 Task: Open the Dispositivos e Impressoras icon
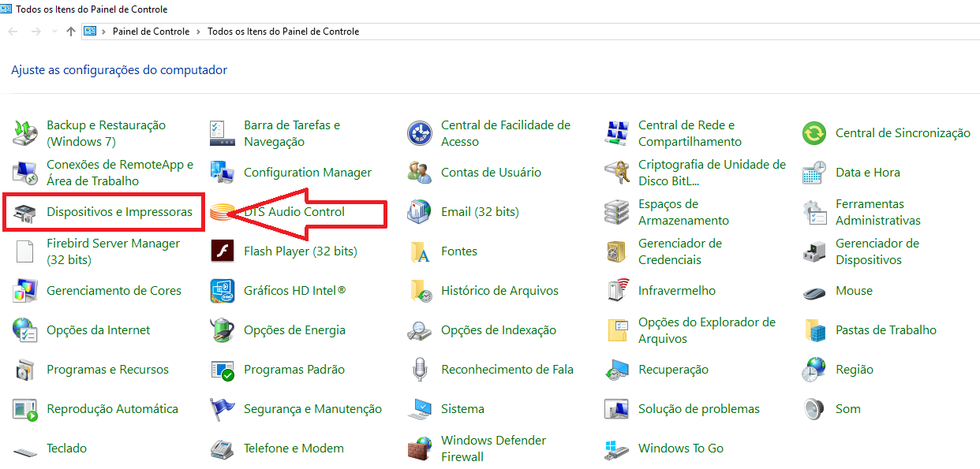24,212
